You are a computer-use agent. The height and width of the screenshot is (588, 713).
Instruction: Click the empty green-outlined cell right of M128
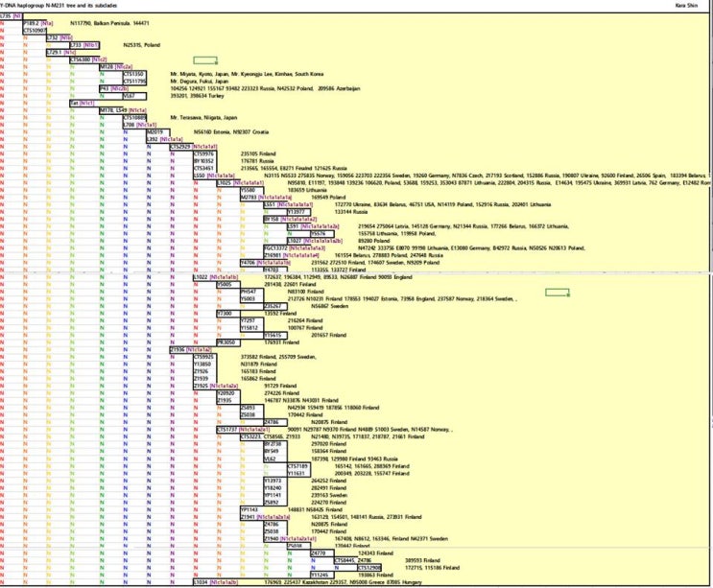pos(205,59)
